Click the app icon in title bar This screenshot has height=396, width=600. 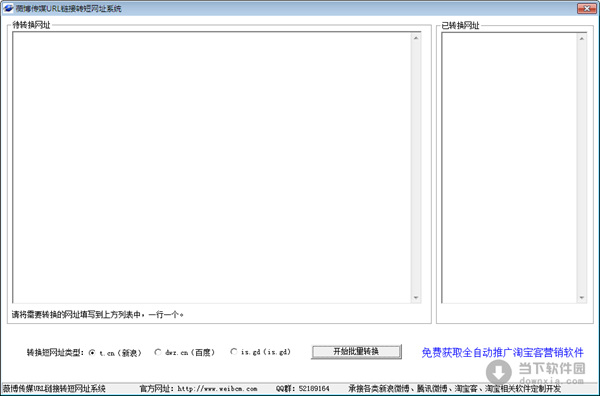(x=8, y=8)
